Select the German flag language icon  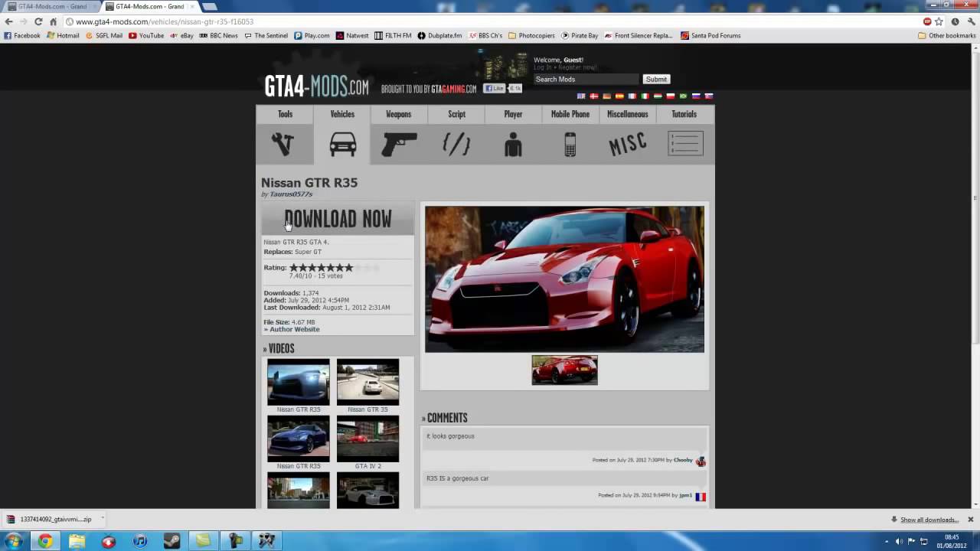pos(606,96)
